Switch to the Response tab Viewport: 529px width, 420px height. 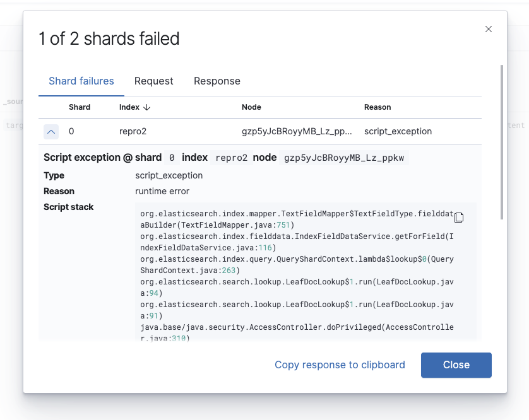coord(217,81)
